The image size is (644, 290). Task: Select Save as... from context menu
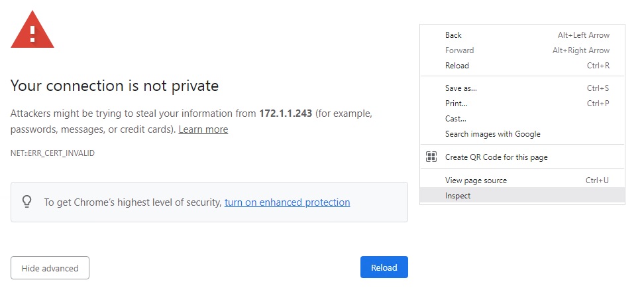[461, 88]
